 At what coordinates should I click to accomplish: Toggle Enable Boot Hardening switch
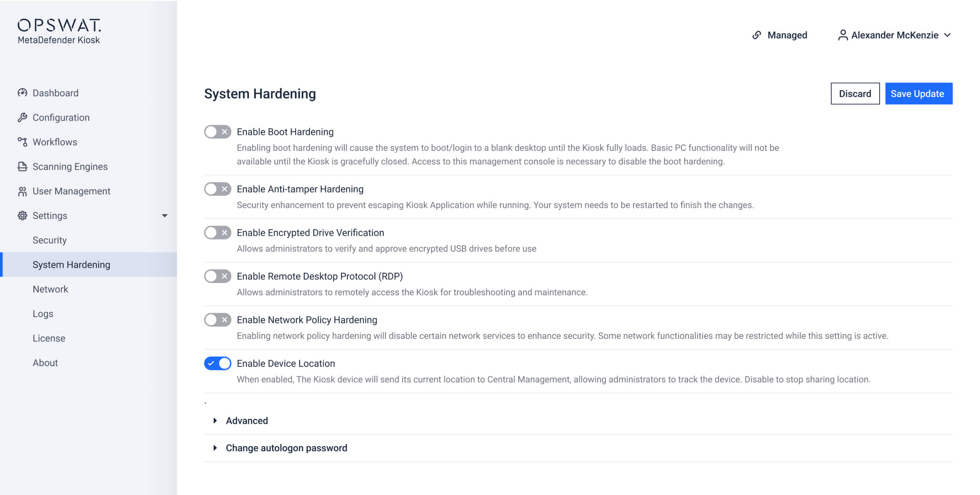click(218, 132)
